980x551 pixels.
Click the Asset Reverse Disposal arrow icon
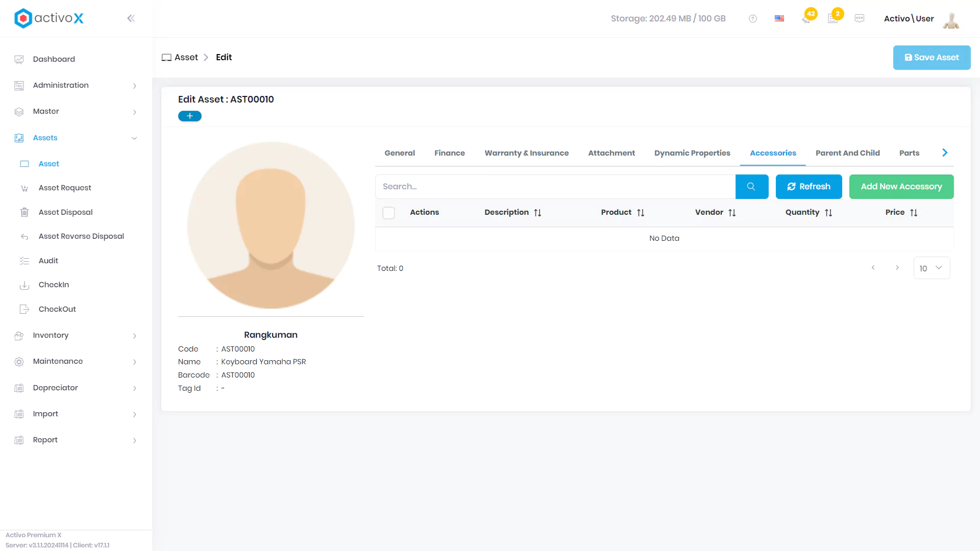[24, 237]
